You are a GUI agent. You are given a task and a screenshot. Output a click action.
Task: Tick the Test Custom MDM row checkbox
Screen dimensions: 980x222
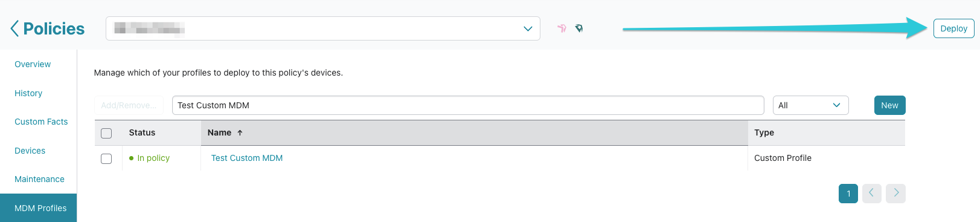(106, 158)
